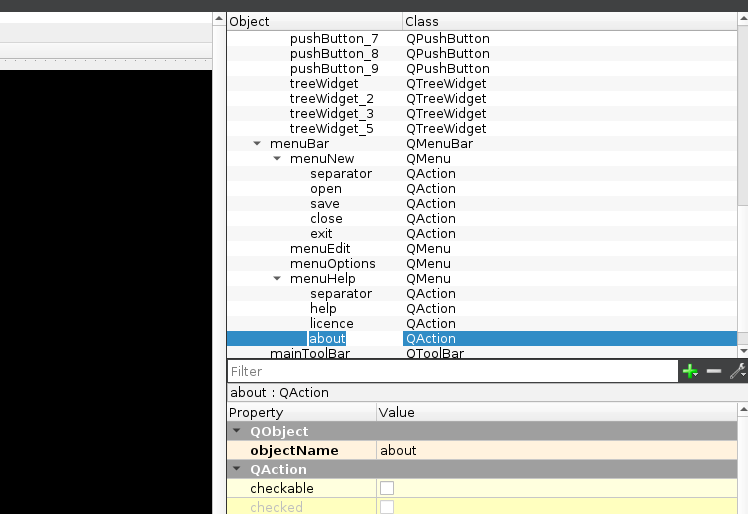The height and width of the screenshot is (514, 748).
Task: Click the object tree scroll down arrow
Action: 743,351
